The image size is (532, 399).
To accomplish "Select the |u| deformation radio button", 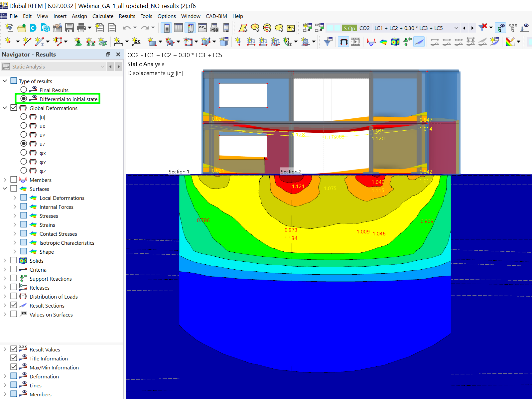I will click(24, 117).
